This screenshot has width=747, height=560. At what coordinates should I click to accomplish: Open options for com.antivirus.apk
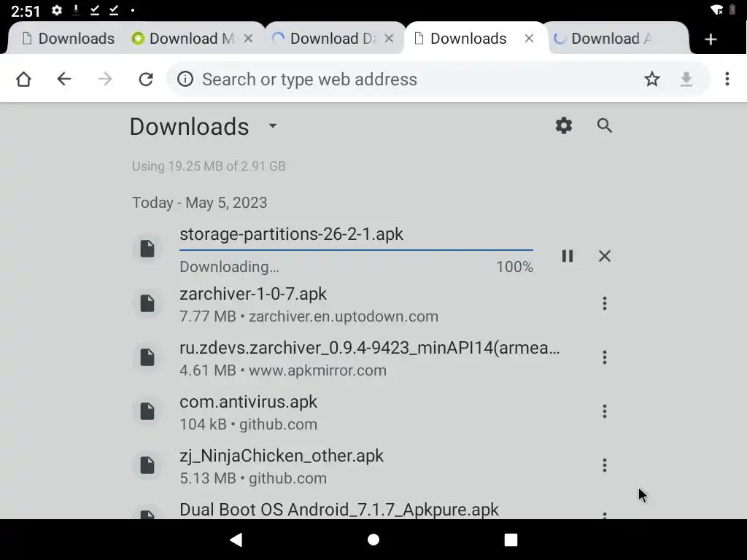click(x=605, y=411)
